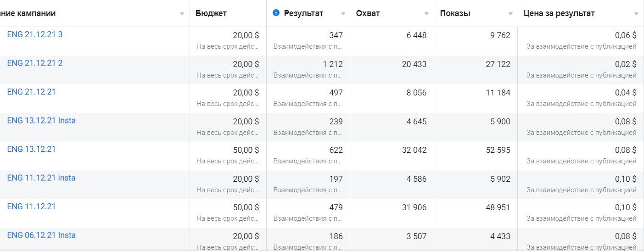Click the Цена за результат header label

[x=559, y=13]
